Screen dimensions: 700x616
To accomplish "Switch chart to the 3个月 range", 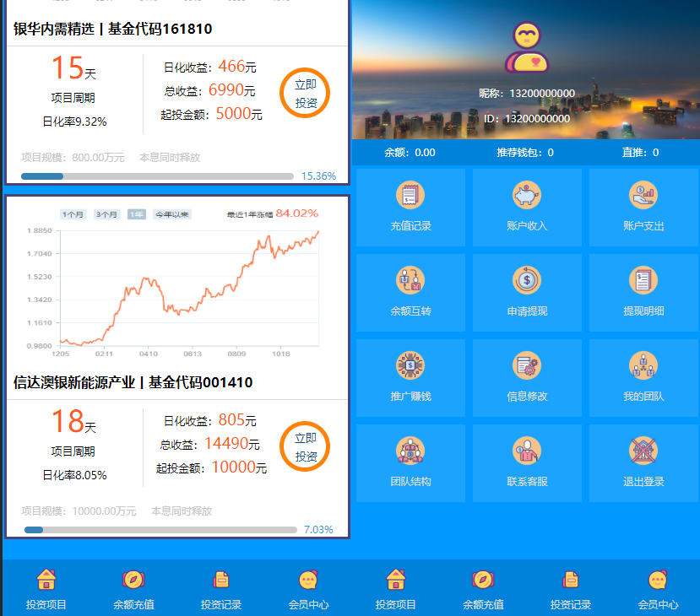I will click(106, 214).
